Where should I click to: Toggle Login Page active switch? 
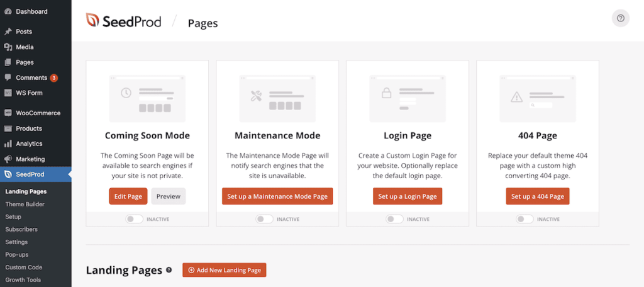point(394,219)
